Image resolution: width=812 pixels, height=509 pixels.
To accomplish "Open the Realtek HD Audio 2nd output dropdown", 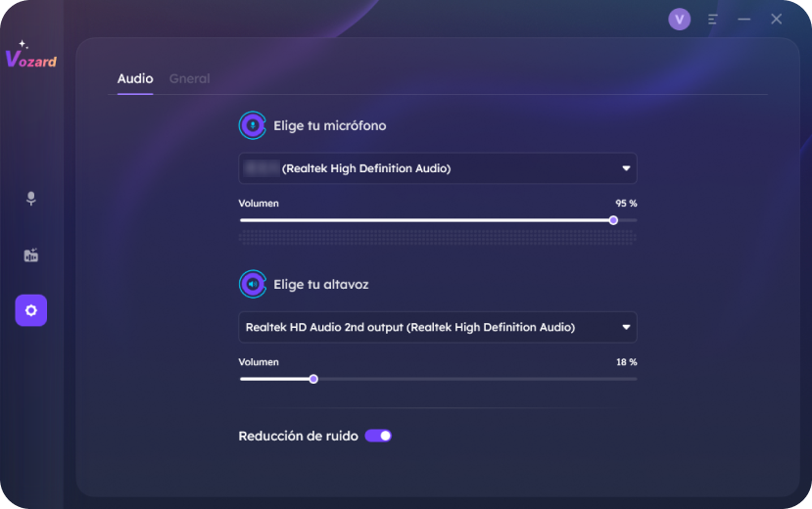I will click(438, 327).
